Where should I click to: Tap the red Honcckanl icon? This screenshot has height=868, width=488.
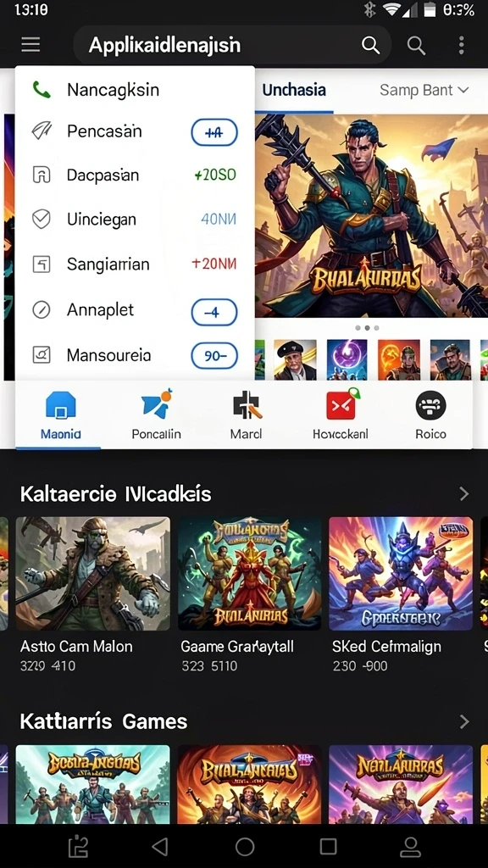[342, 405]
